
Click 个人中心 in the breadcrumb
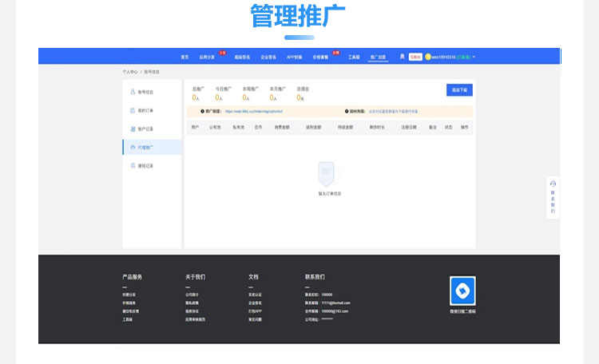[130, 72]
